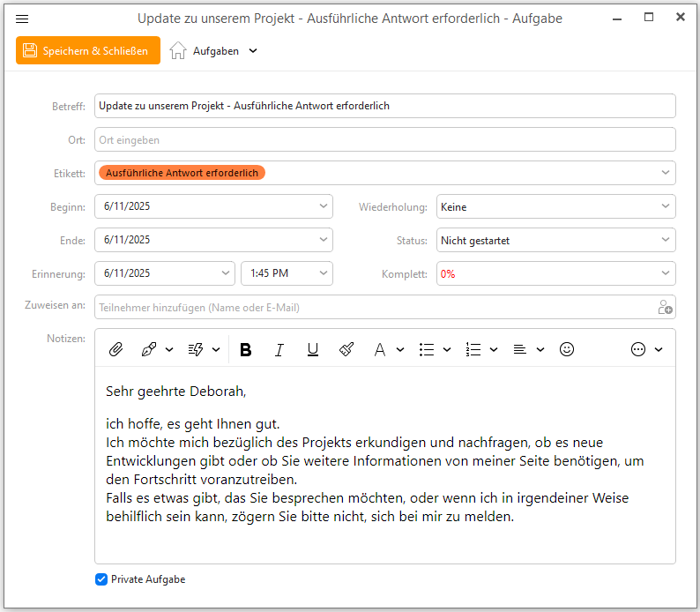Click the insert link icon
The width and height of the screenshot is (700, 612).
pyautogui.click(x=149, y=349)
